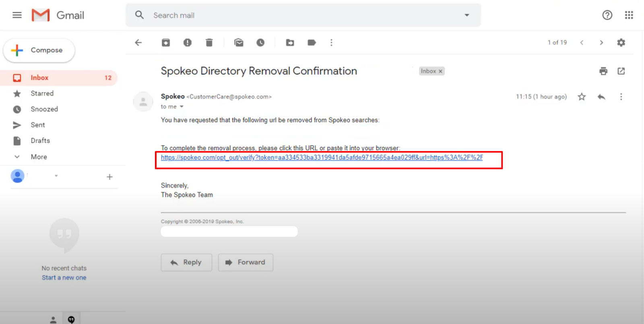
Task: Show details dropdown next to 'to me'
Action: (x=182, y=107)
